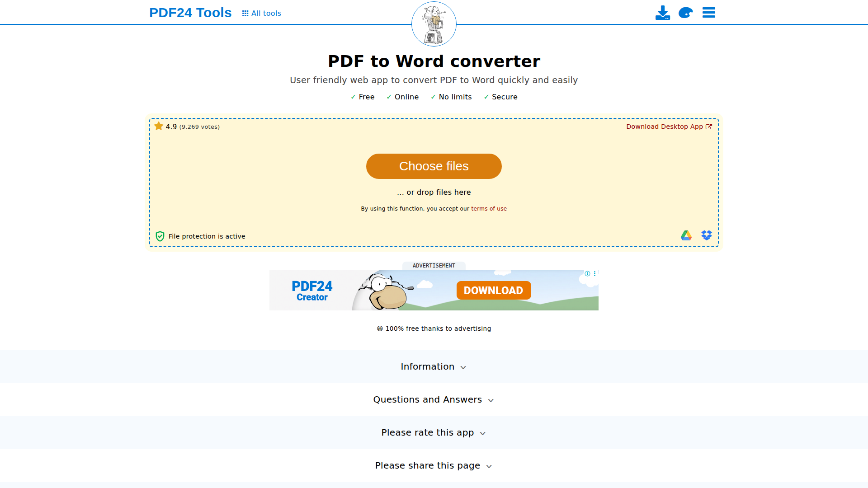This screenshot has height=488, width=868.
Task: Open the terms of use link
Action: coord(489,208)
